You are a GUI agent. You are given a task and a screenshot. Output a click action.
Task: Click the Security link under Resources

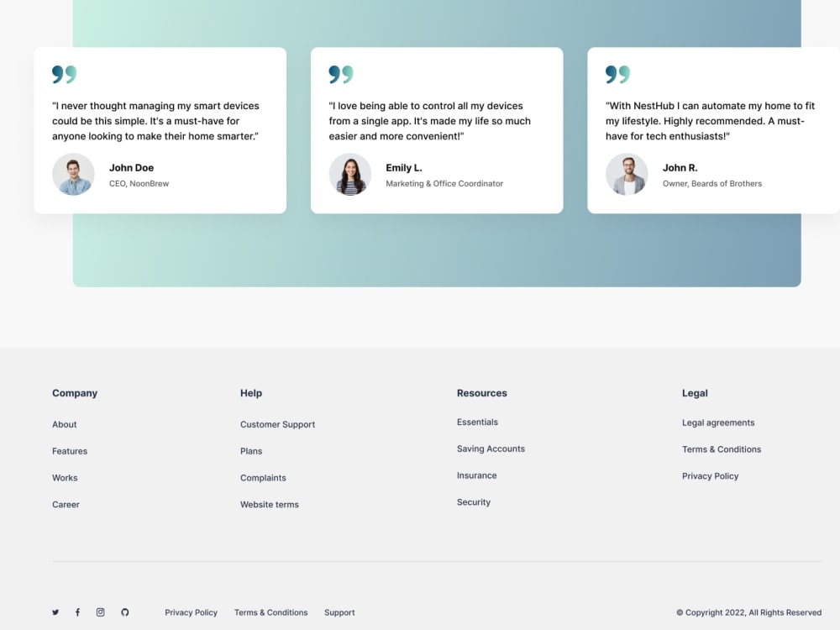[x=474, y=502]
